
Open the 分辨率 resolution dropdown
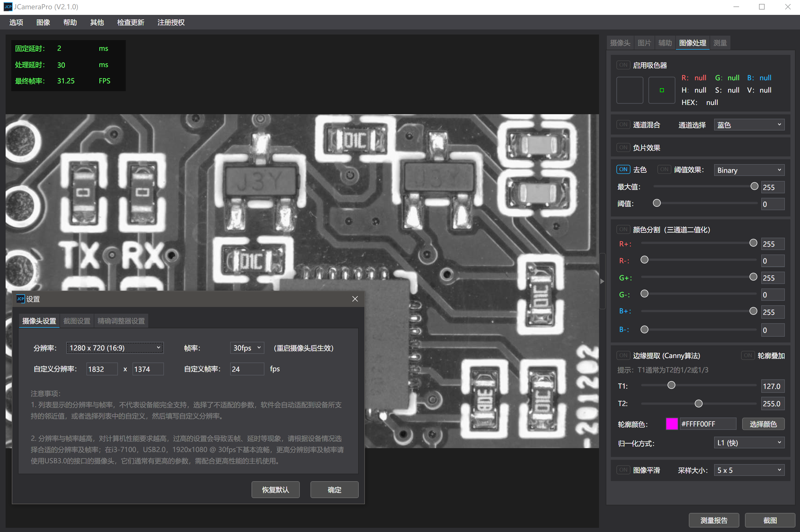pos(115,348)
